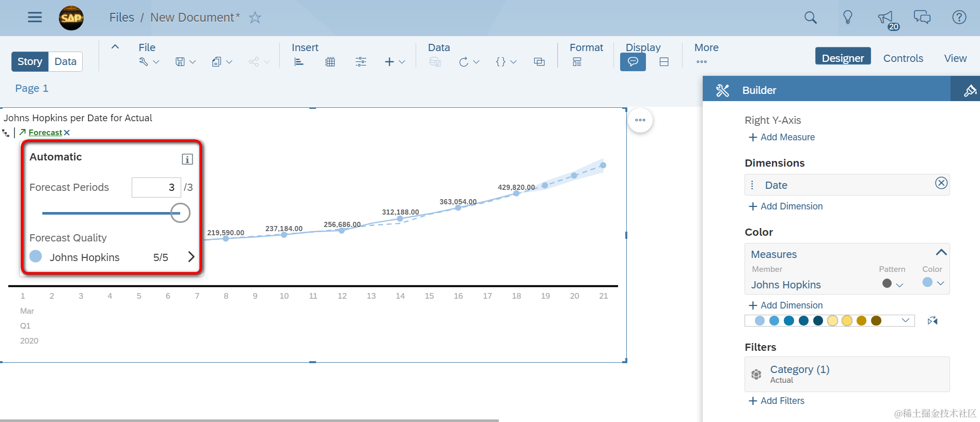
Task: Open the search magnifier icon
Action: pyautogui.click(x=811, y=18)
